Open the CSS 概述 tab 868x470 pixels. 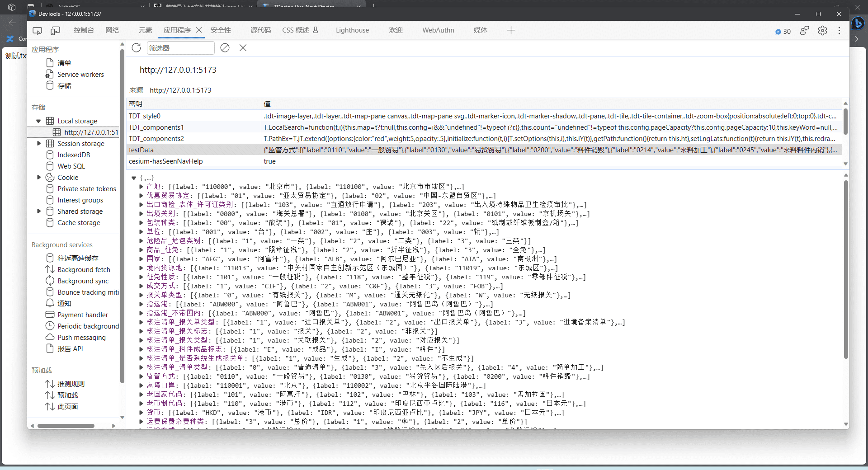[x=300, y=30]
